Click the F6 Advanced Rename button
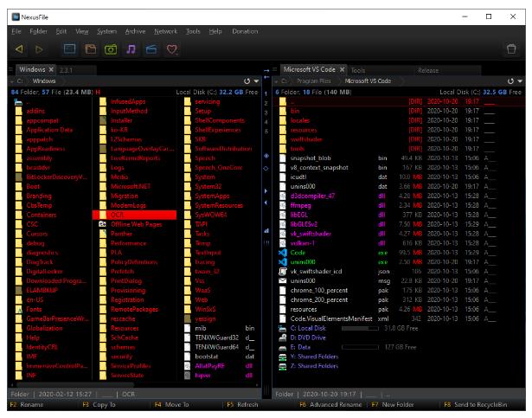Image resolution: width=532 pixels, height=418 pixels. (x=330, y=405)
